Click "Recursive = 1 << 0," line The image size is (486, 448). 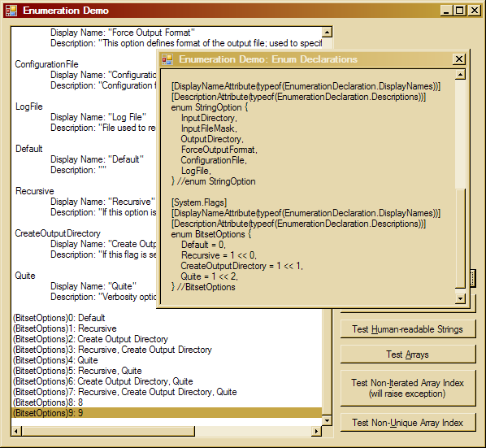click(219, 255)
